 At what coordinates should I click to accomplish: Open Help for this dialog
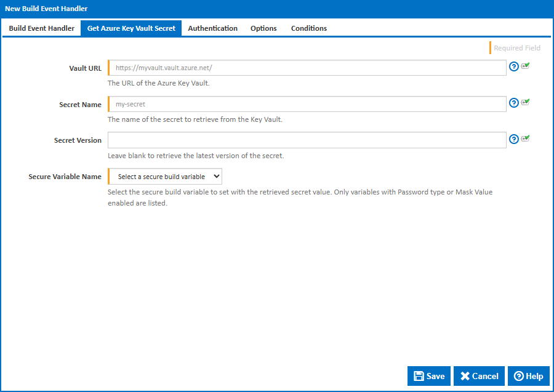click(528, 376)
